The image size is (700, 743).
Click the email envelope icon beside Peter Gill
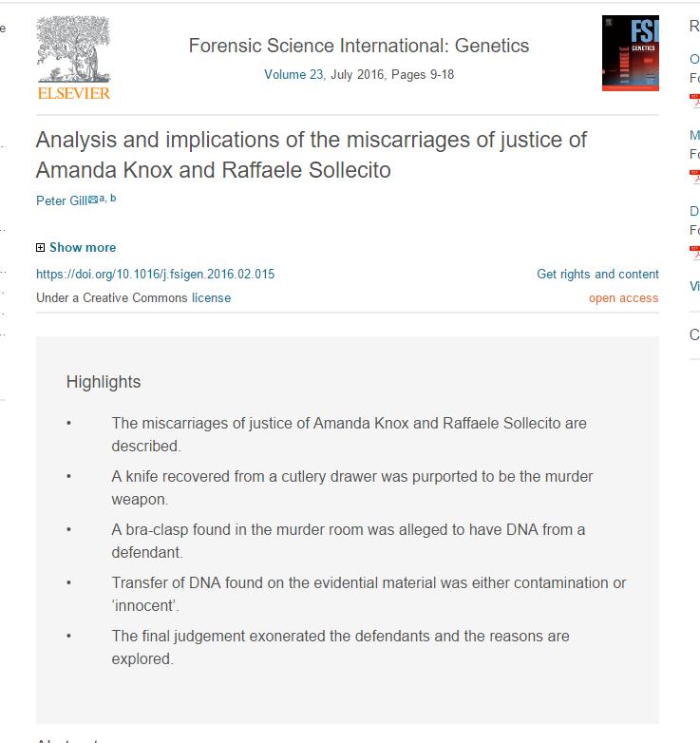tap(93, 200)
